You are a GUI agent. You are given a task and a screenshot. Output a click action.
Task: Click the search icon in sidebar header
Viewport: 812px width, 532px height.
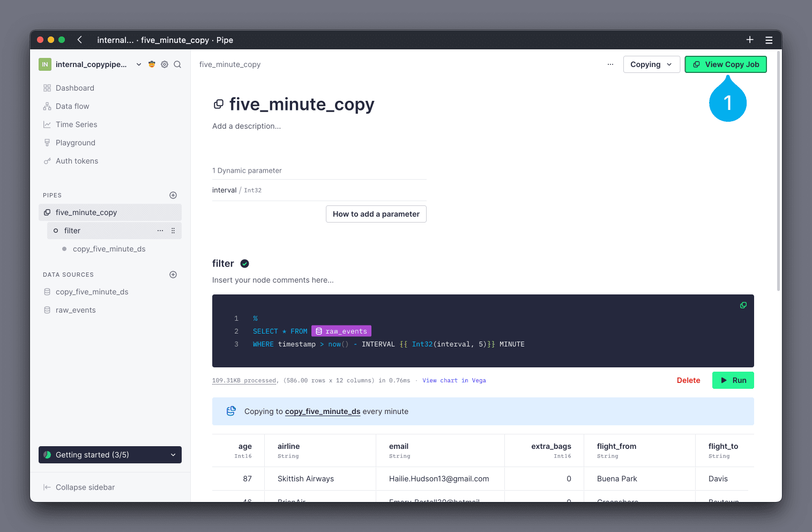[x=177, y=64]
